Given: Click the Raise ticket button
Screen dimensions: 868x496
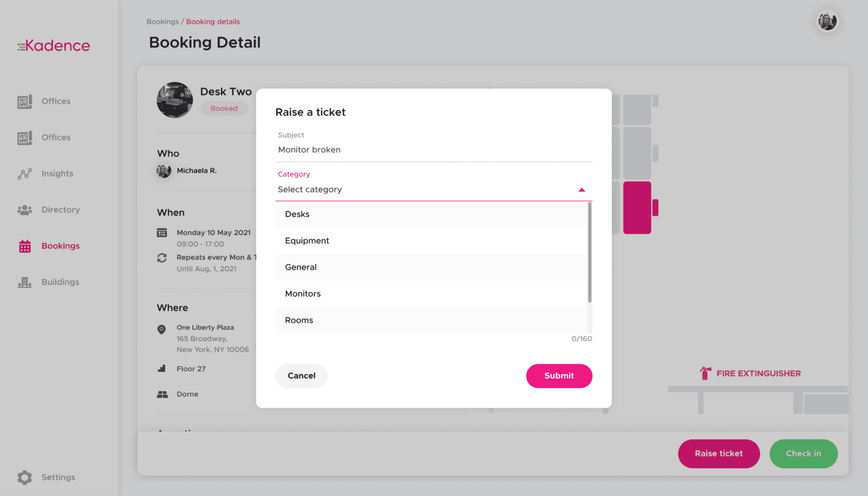Looking at the screenshot, I should pyautogui.click(x=719, y=454).
